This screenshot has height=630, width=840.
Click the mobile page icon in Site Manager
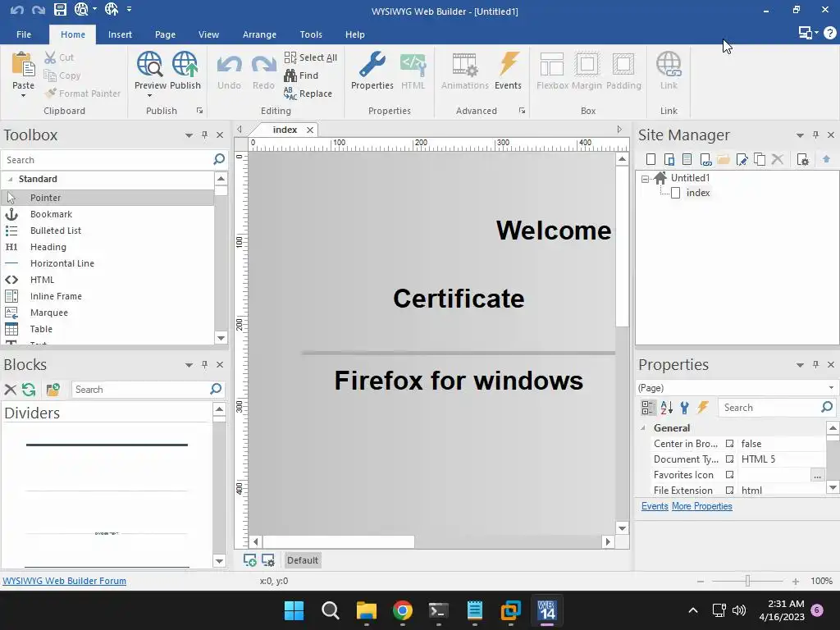click(669, 159)
